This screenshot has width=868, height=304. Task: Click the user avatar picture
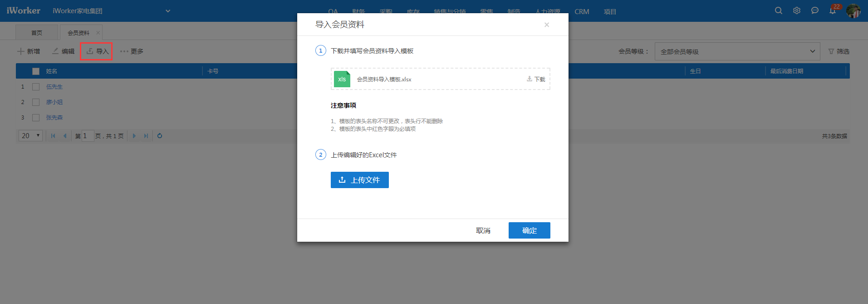click(x=853, y=11)
